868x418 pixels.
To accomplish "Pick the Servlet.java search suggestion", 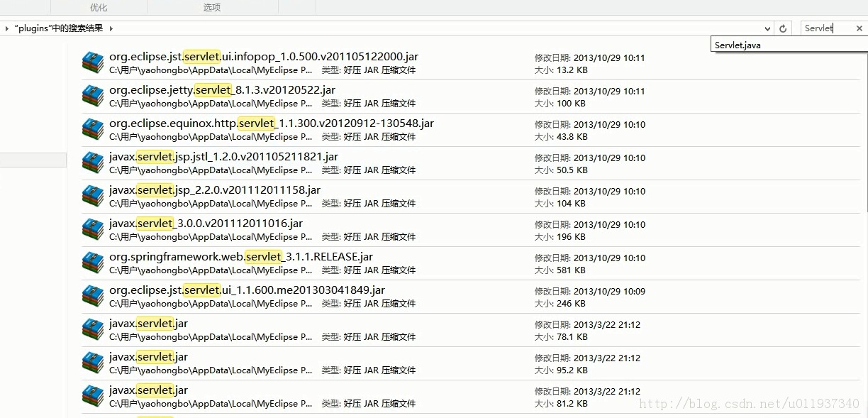I will tap(789, 45).
